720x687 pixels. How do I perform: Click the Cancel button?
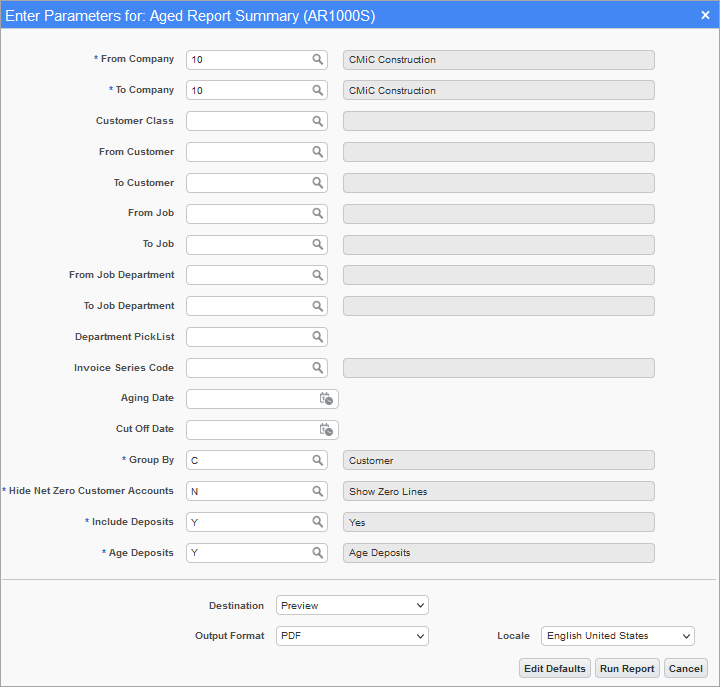pos(686,668)
